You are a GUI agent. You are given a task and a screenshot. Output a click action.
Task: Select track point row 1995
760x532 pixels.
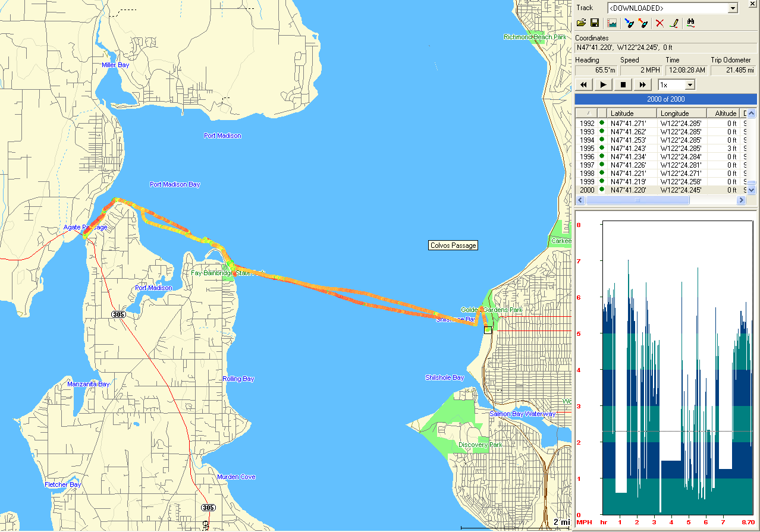(x=654, y=148)
